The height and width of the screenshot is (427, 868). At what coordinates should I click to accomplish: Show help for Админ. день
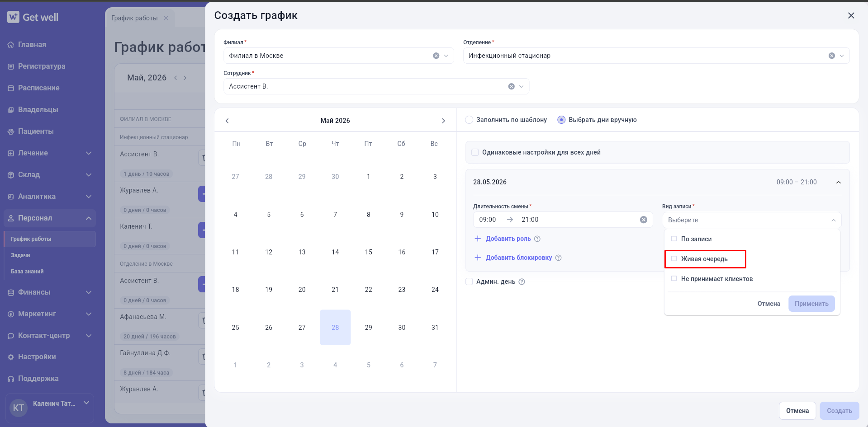pos(522,282)
